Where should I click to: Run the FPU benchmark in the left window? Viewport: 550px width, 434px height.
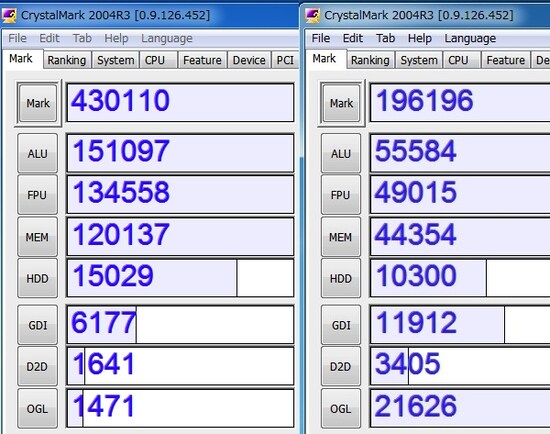click(x=38, y=195)
